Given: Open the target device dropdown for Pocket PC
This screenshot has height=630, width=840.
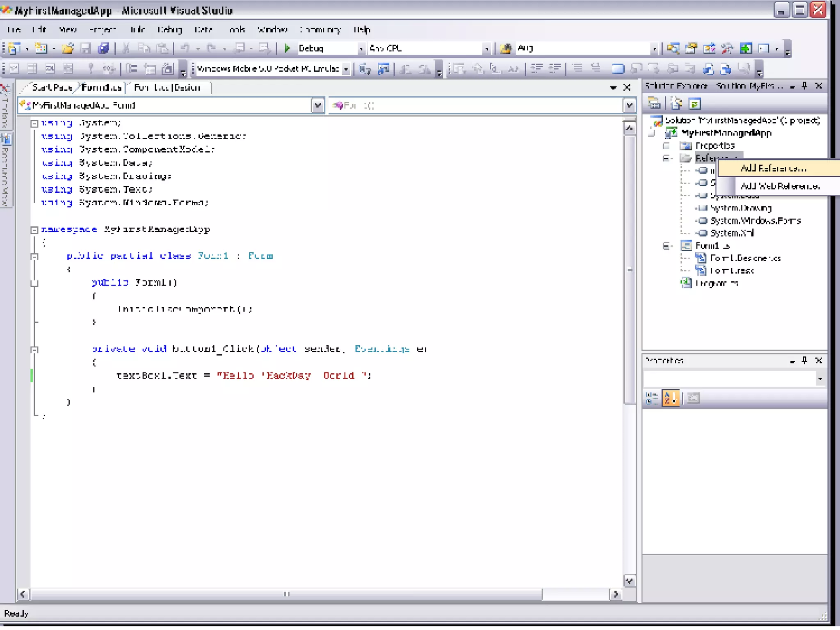Looking at the screenshot, I should click(x=346, y=69).
